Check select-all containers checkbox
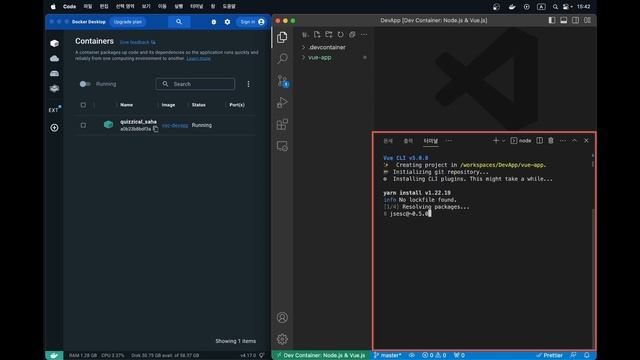This screenshot has height=360, width=640. click(83, 105)
